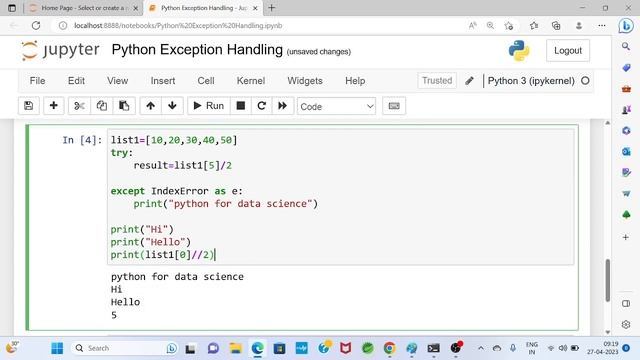Open File Explorer from the taskbar

236,348
